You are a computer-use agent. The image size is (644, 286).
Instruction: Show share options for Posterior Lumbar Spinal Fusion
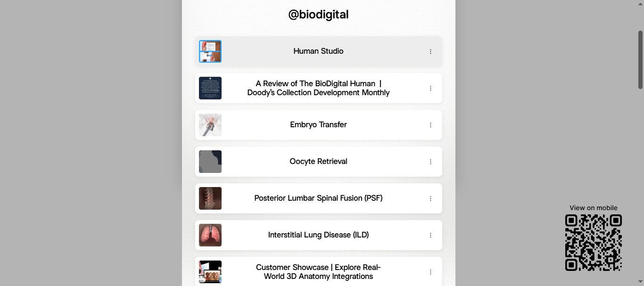tap(430, 198)
